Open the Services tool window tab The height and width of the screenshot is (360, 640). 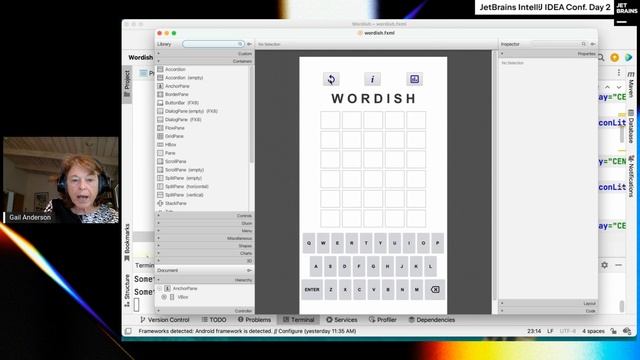click(x=342, y=320)
